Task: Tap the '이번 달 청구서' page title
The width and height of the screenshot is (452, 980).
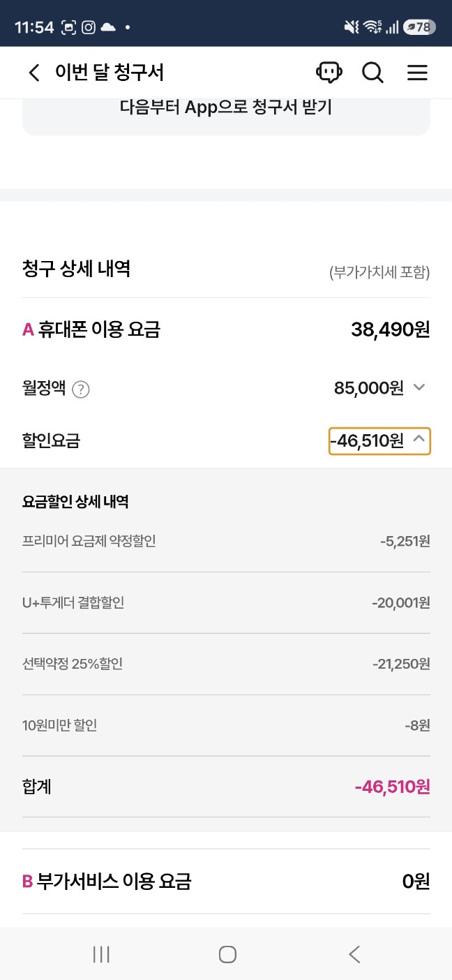Action: pos(110,73)
